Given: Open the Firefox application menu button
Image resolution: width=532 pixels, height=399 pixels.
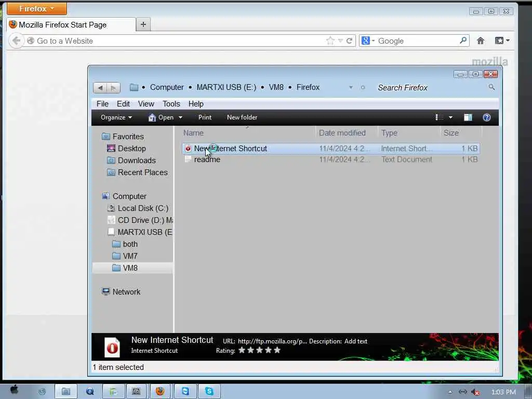Looking at the screenshot, I should click(37, 8).
